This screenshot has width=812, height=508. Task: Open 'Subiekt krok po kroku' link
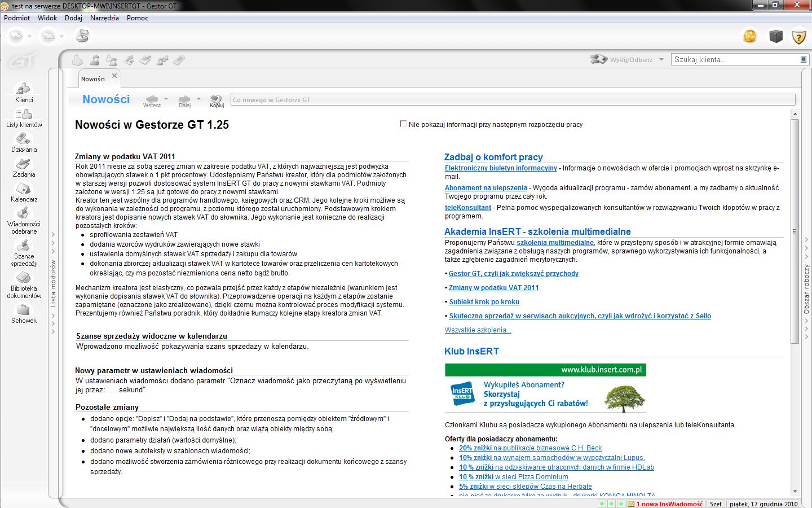484,302
